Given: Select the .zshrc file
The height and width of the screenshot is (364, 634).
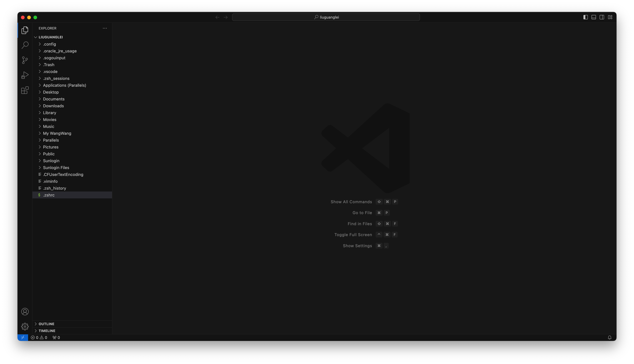Looking at the screenshot, I should pyautogui.click(x=49, y=195).
